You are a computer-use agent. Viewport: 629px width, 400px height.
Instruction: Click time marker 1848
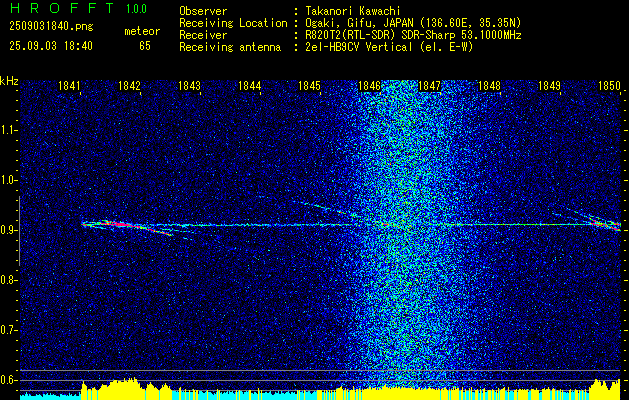(x=489, y=86)
